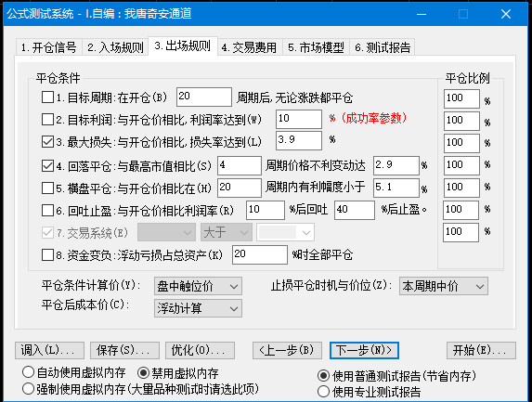Click the disabled 7.交易系统 checkbox
Screen dimensions: 532x402
47,233
